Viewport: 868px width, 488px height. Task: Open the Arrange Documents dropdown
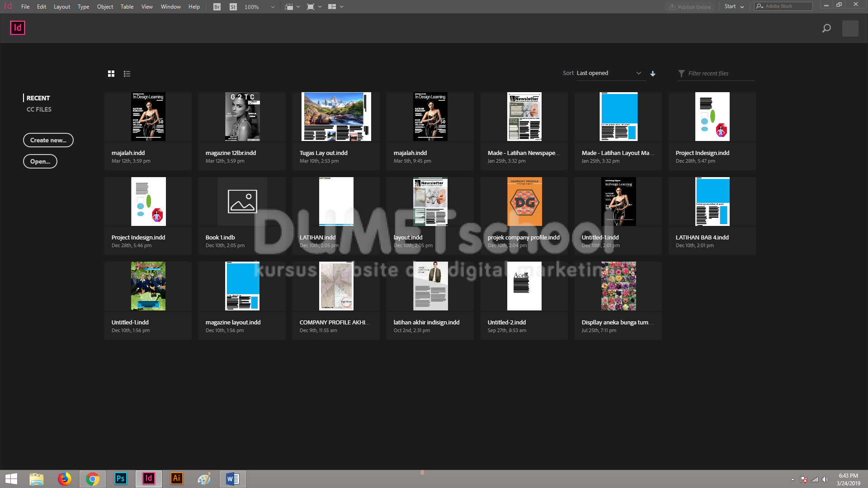click(x=335, y=7)
